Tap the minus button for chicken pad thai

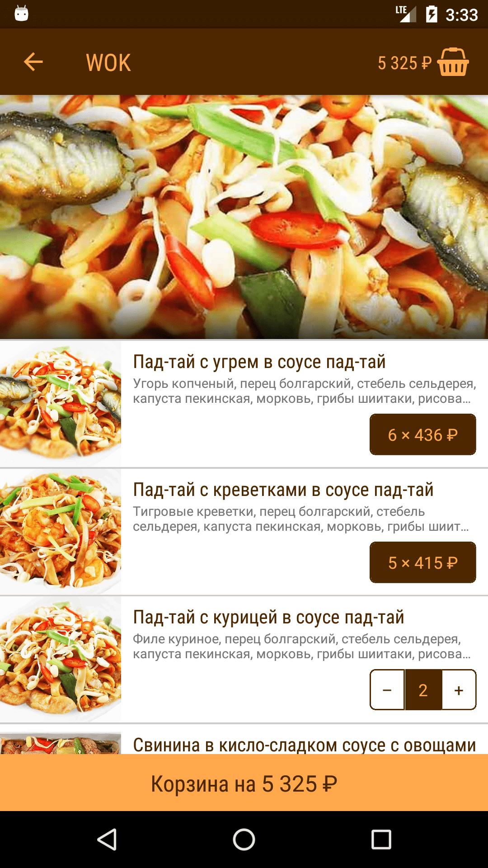(x=387, y=690)
